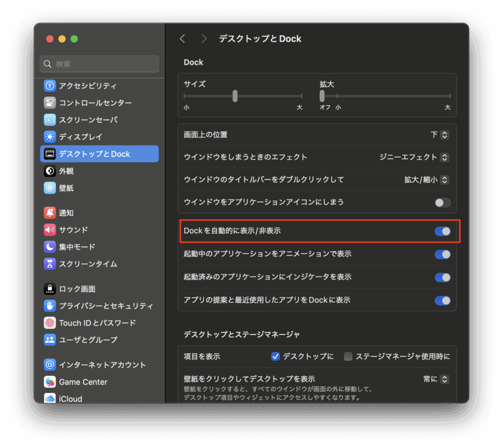Open the サウンド speaker icon
The image size is (503, 448).
(x=50, y=230)
